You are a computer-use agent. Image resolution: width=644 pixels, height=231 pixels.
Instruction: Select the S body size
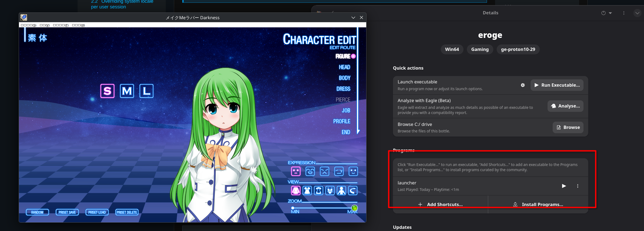coord(107,91)
